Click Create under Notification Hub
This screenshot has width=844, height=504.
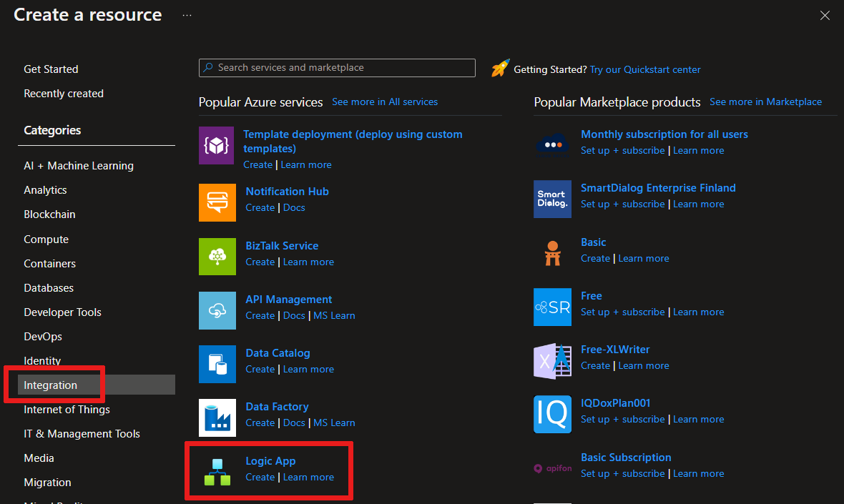pos(260,207)
